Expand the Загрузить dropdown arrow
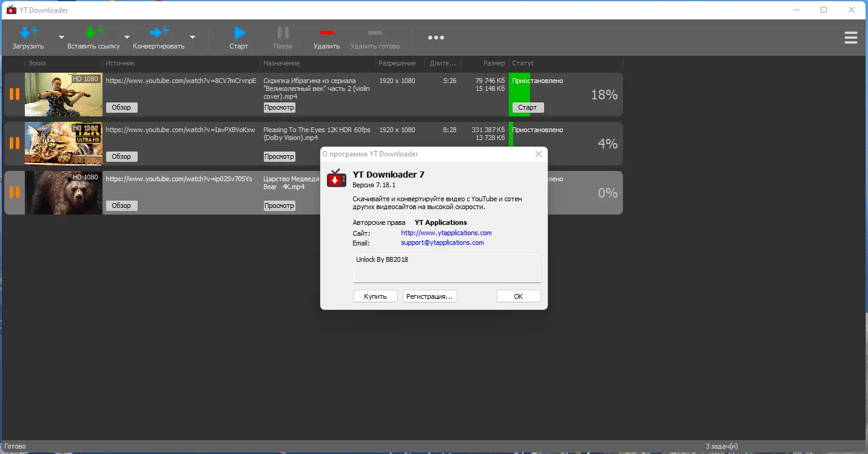868x454 pixels. [x=61, y=37]
